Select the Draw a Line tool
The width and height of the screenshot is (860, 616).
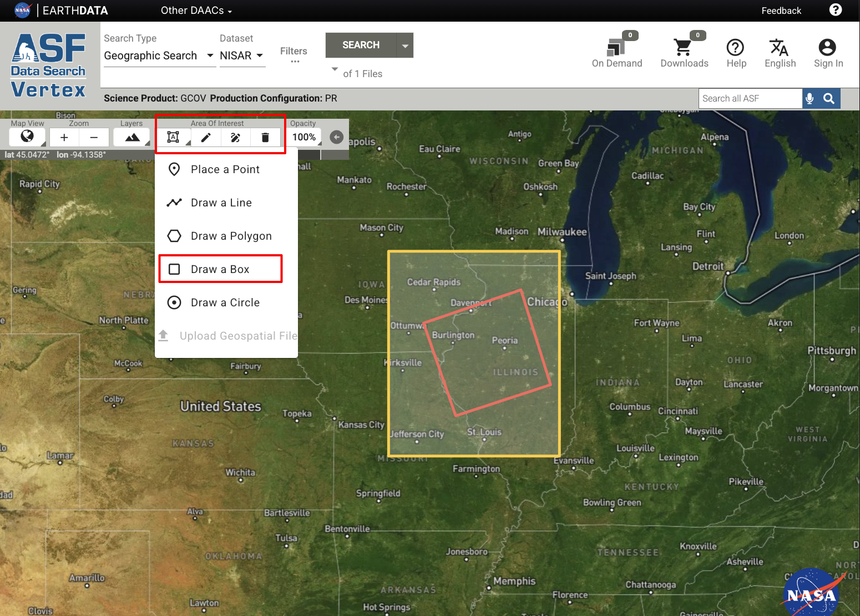pyautogui.click(x=220, y=202)
